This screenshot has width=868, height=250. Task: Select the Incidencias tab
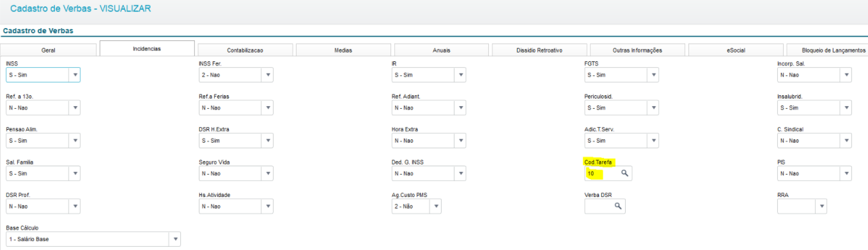pos(147,49)
